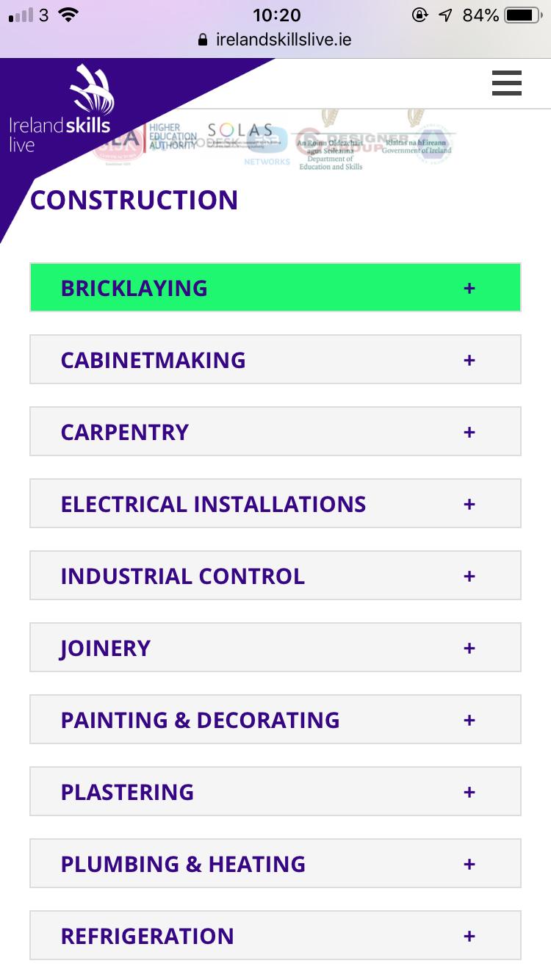Expand the Industrial Control section
This screenshot has width=551, height=980.
point(275,575)
